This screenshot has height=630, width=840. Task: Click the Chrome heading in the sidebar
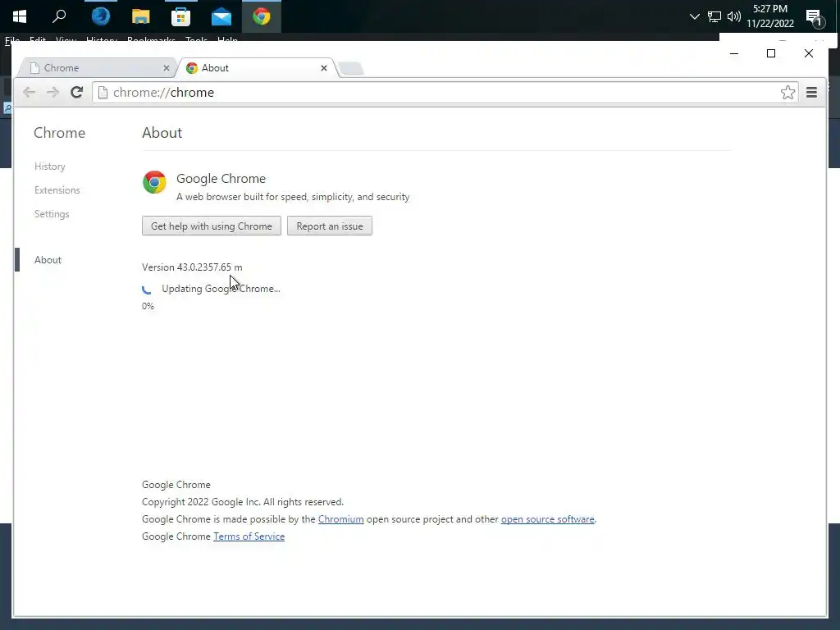[x=59, y=133]
